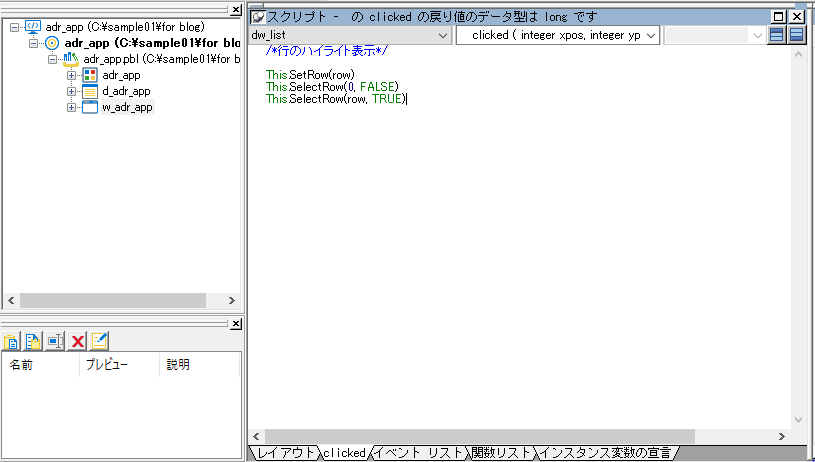Click the first view toggle icon right of dropdowns

pos(777,35)
